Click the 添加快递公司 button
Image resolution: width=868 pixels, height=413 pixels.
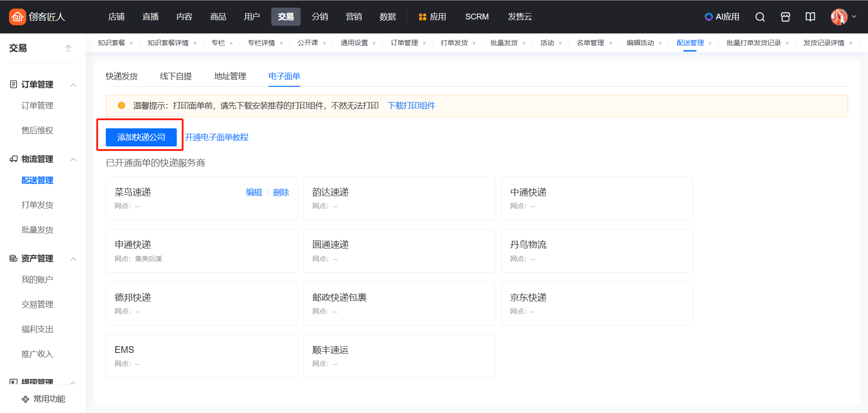point(141,137)
